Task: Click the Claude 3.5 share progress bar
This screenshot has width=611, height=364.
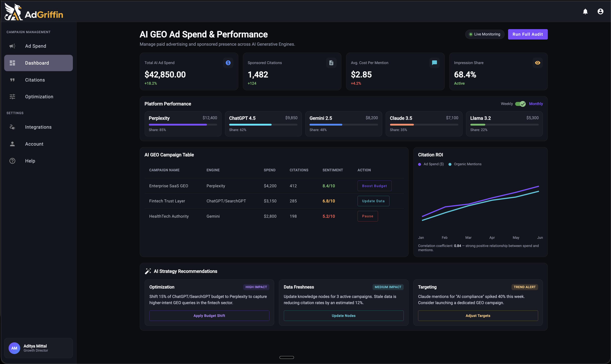Action: point(424,125)
